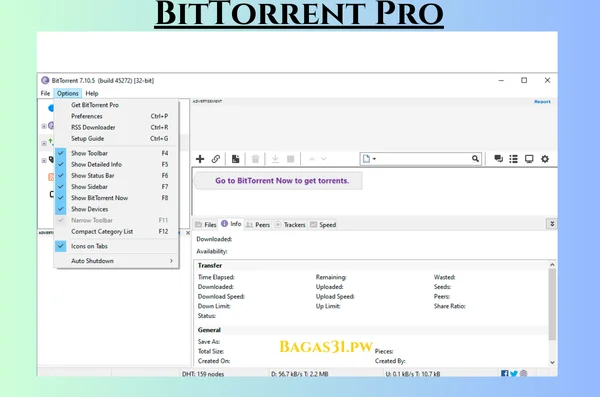Click the info pane vertical scrollbar thumb
Image resolution: width=600 pixels, height=397 pixels.
tap(552, 304)
